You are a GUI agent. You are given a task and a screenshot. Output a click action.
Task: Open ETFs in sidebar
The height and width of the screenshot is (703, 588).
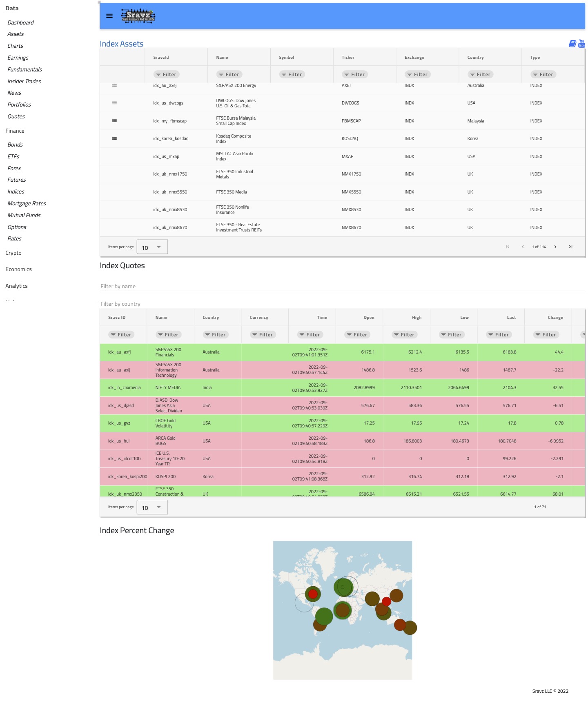tap(13, 156)
